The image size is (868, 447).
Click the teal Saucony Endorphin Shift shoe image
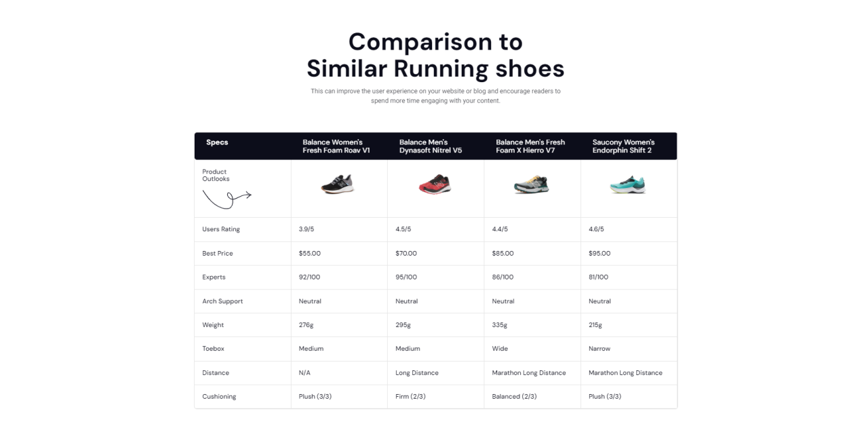pyautogui.click(x=628, y=184)
